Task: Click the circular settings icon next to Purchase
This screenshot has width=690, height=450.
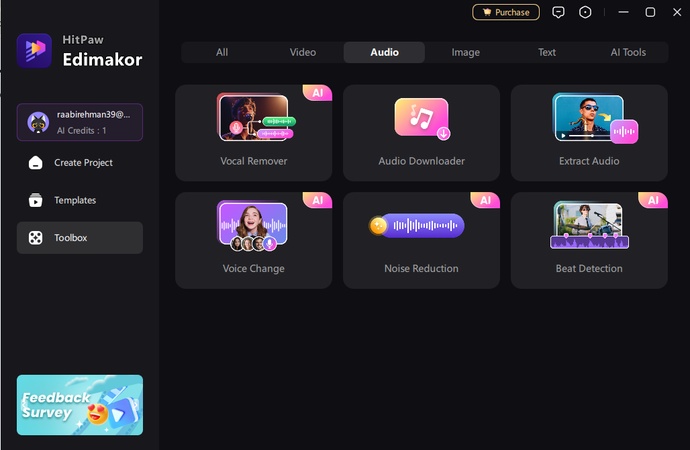Action: click(x=585, y=12)
